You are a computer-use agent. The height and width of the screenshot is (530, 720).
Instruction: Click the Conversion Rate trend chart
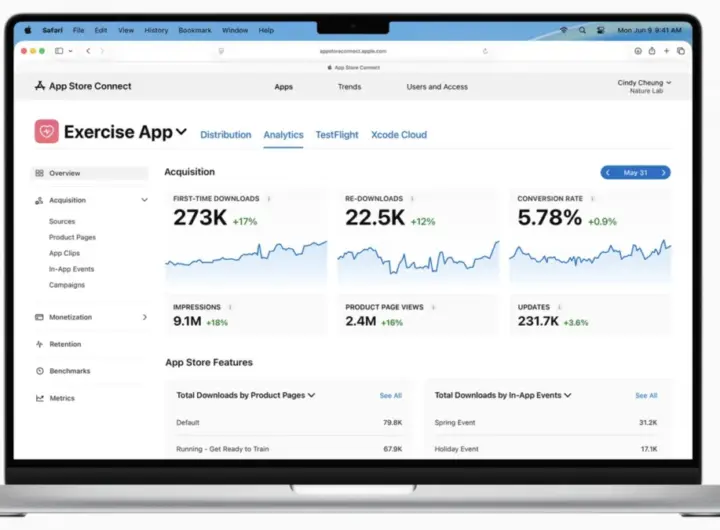(x=591, y=260)
